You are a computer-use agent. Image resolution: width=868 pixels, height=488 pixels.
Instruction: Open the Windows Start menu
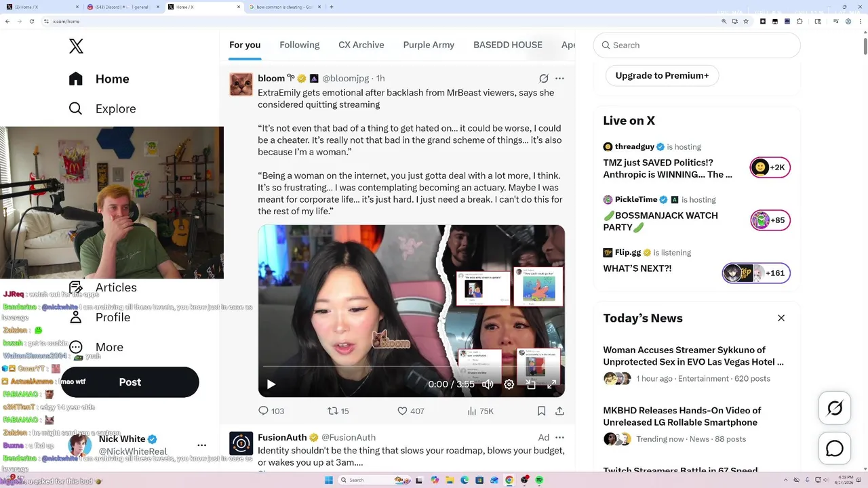tap(329, 480)
